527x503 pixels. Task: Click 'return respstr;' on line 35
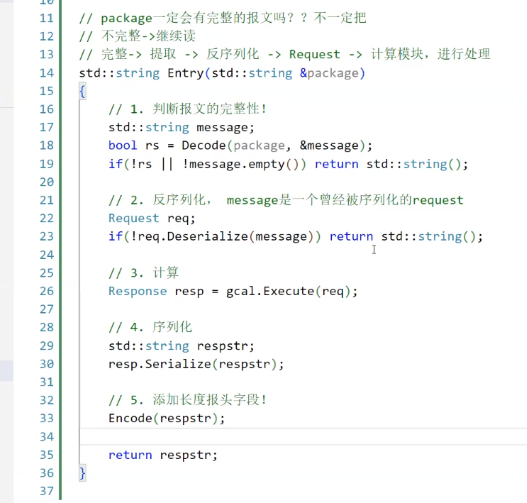point(163,455)
